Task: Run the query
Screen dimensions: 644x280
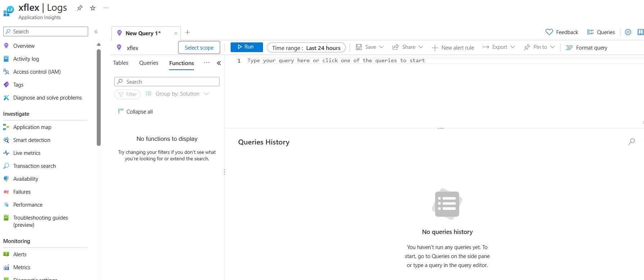Action: (x=246, y=47)
